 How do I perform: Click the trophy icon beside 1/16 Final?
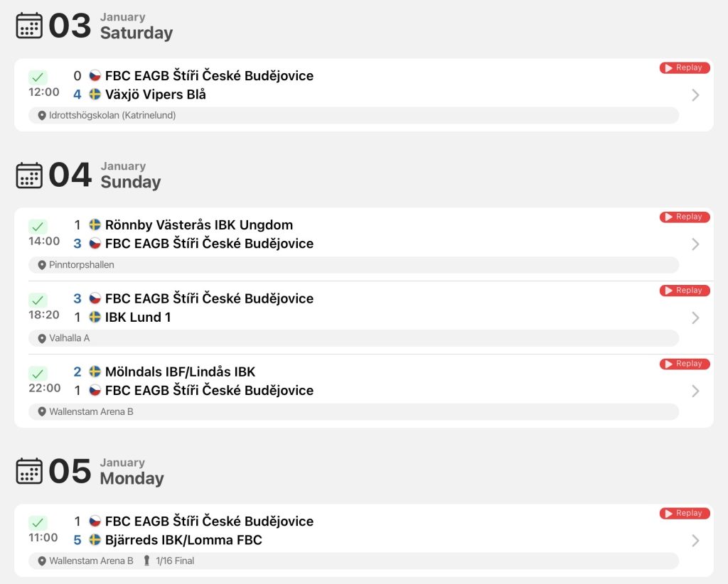[147, 561]
